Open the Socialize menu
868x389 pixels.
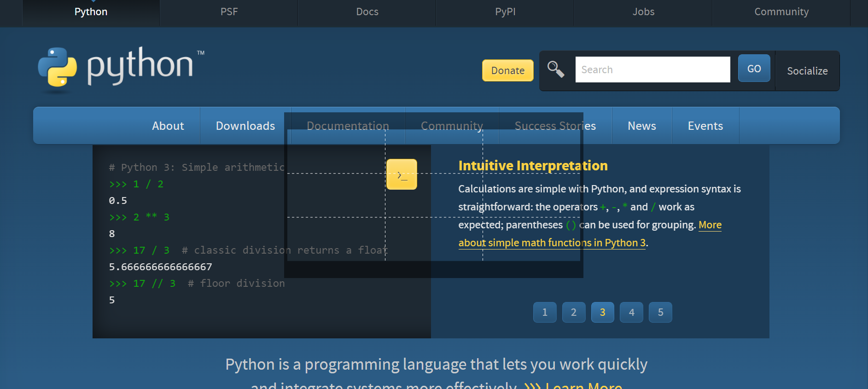(807, 71)
